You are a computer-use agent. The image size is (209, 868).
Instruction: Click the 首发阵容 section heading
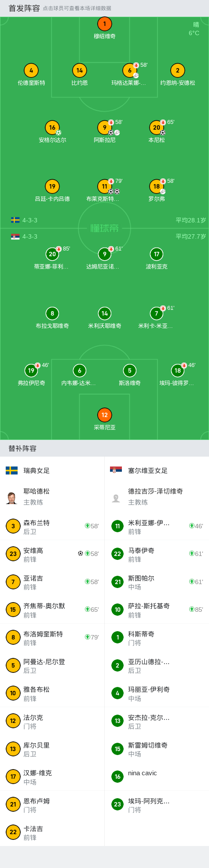[24, 8]
